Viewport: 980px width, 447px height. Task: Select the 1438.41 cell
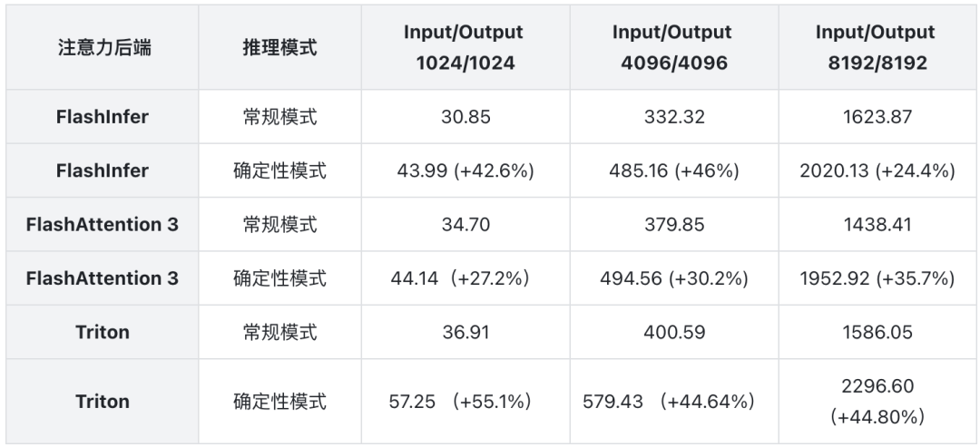(x=876, y=224)
